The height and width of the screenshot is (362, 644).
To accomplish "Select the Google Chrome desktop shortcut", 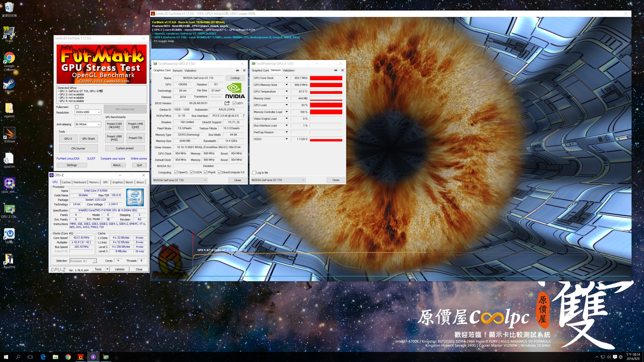I will (x=9, y=62).
